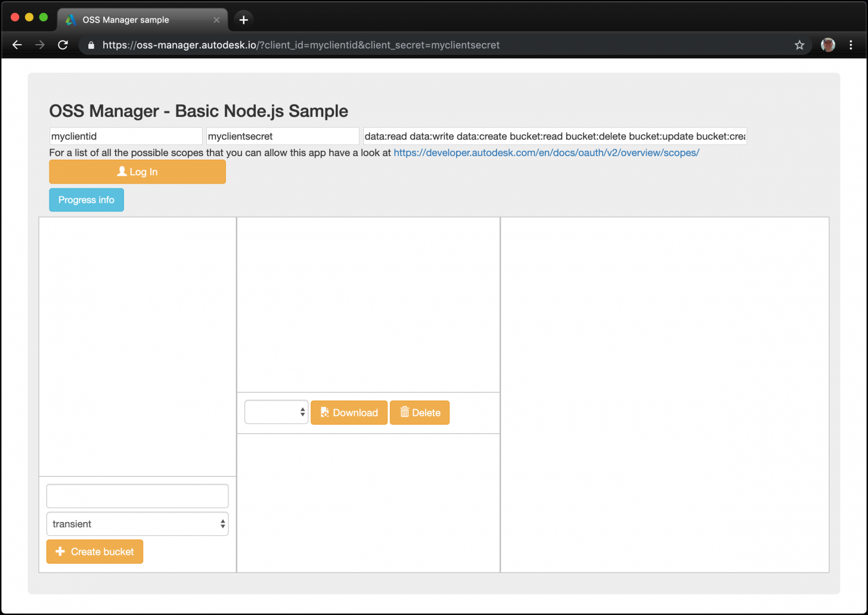Click the new bucket name input field

tap(137, 495)
